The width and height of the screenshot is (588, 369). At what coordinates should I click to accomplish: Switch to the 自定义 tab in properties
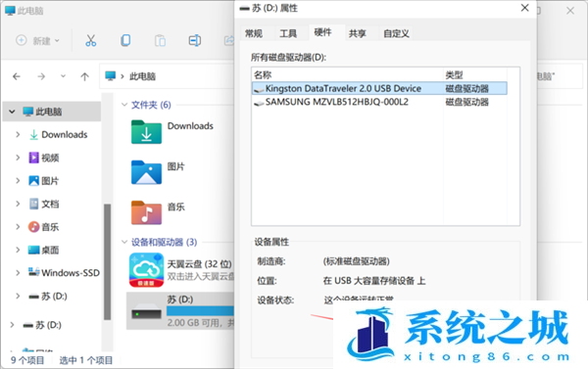tap(396, 33)
